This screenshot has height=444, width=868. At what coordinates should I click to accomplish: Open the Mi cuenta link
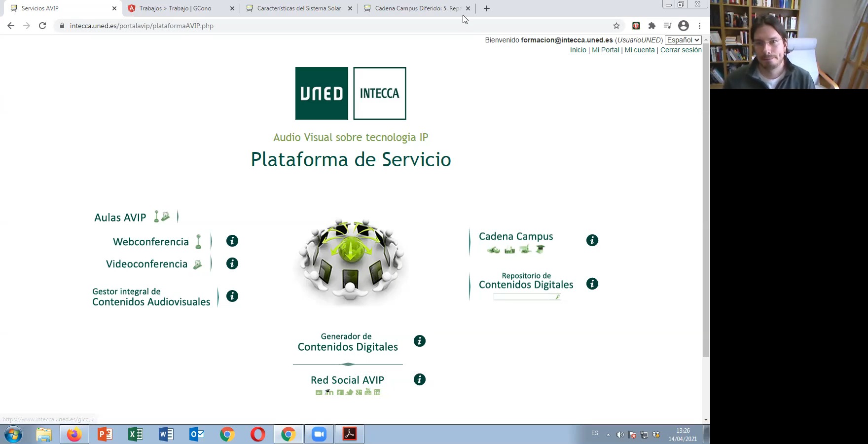[x=640, y=50]
